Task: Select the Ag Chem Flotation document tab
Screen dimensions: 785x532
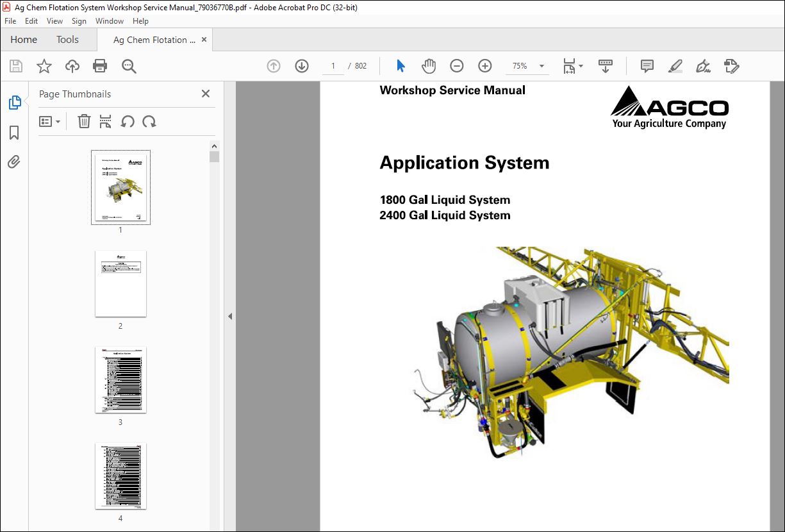Action: (154, 40)
